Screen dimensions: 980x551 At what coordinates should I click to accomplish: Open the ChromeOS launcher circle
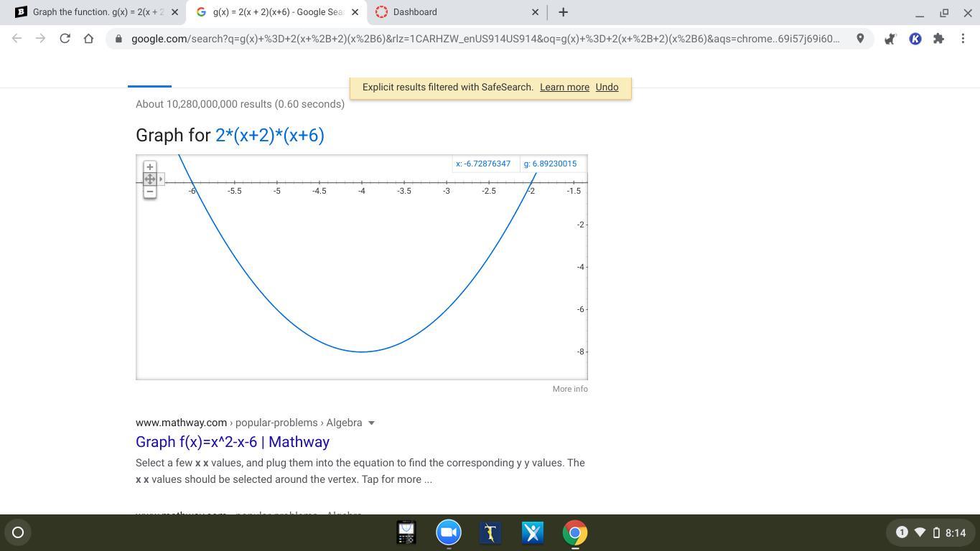(x=18, y=532)
